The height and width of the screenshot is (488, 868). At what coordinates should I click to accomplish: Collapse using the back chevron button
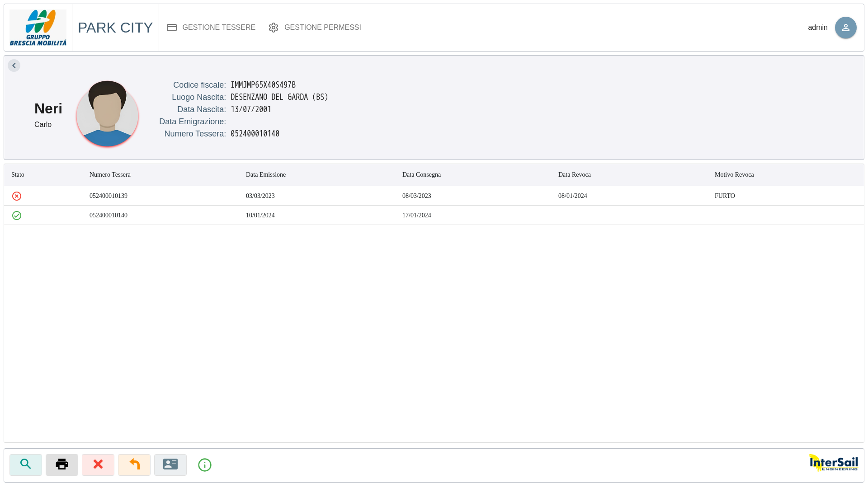[14, 66]
